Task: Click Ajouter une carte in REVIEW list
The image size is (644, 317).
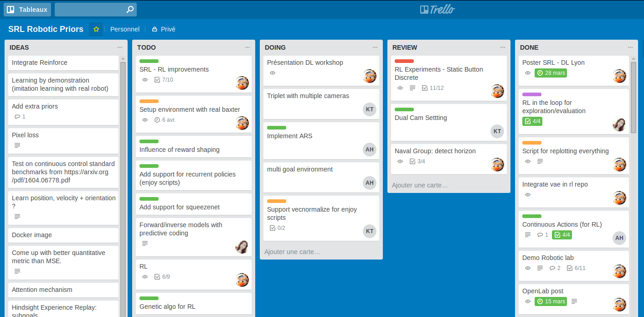Action: (x=420, y=185)
